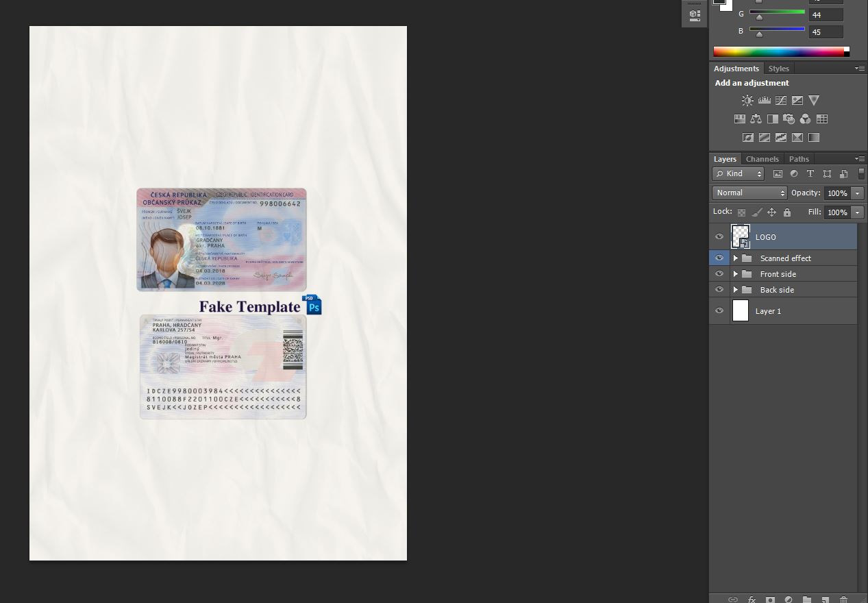The image size is (868, 603).
Task: Open the Opacity slider dropdown arrow
Action: point(857,193)
